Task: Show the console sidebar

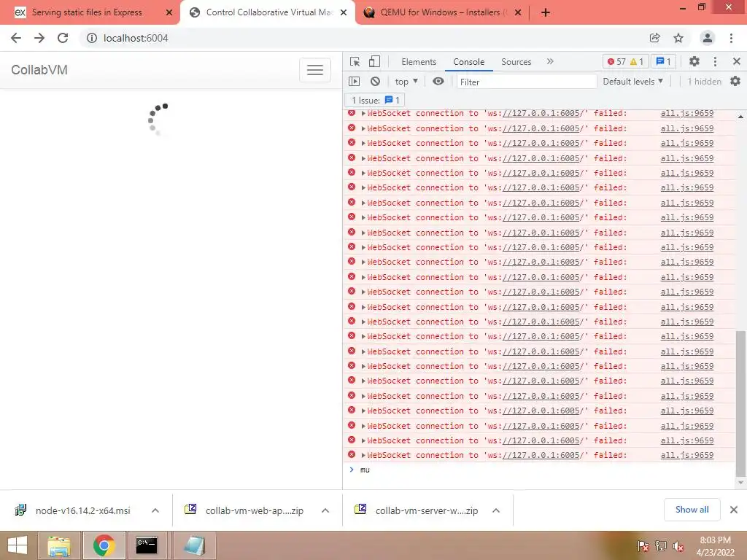Action: pyautogui.click(x=354, y=82)
